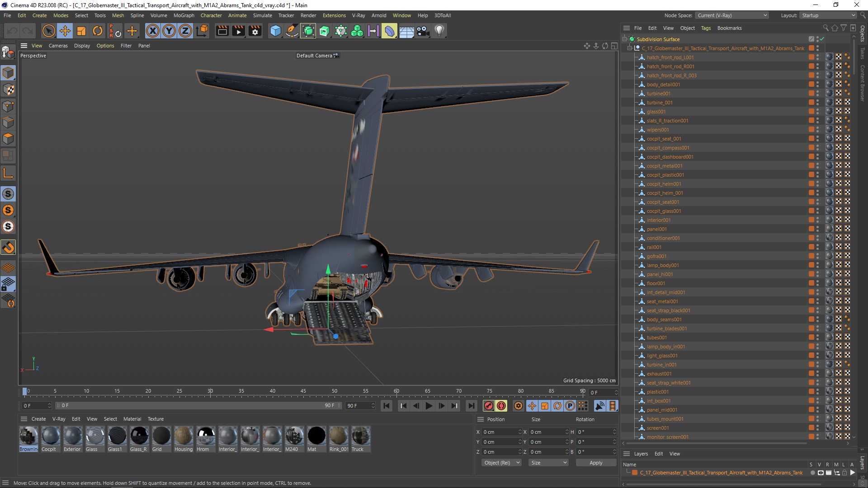Click Apply coordinates button
The width and height of the screenshot is (868, 488).
(596, 463)
